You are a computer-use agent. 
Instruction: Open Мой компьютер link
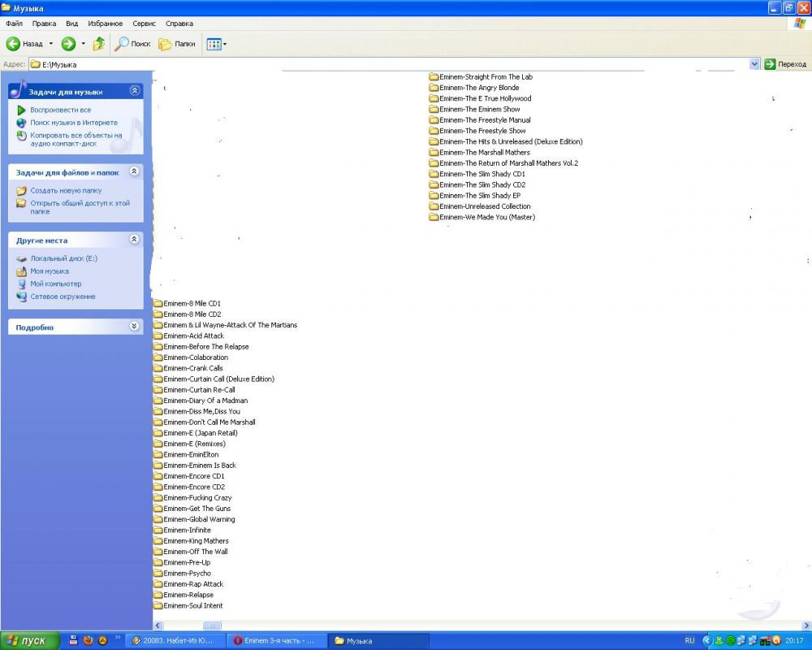pos(55,284)
